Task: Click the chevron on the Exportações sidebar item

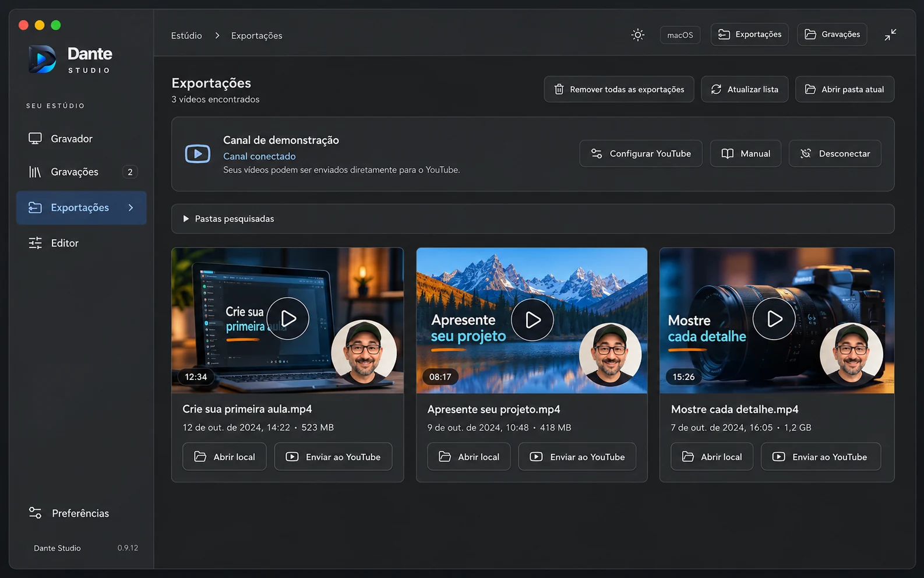Action: coord(131,207)
